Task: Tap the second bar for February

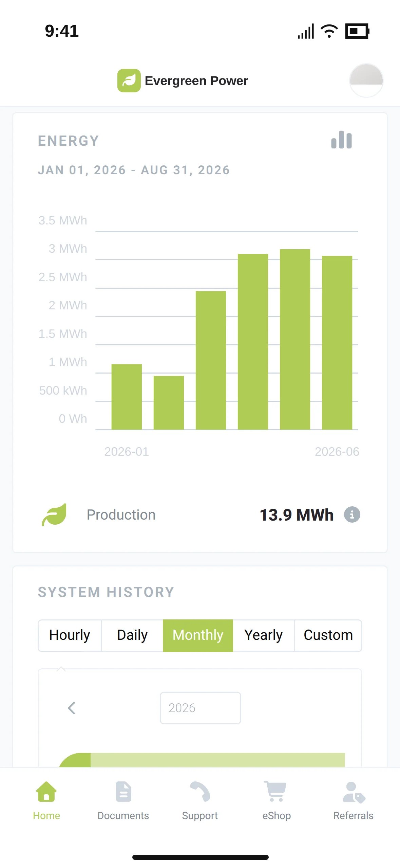Action: 169,403
